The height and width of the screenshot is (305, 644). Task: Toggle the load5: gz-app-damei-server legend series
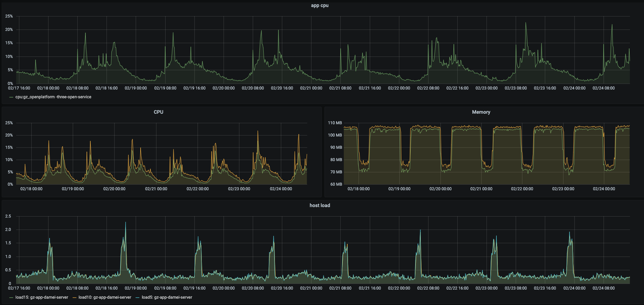coord(167,297)
